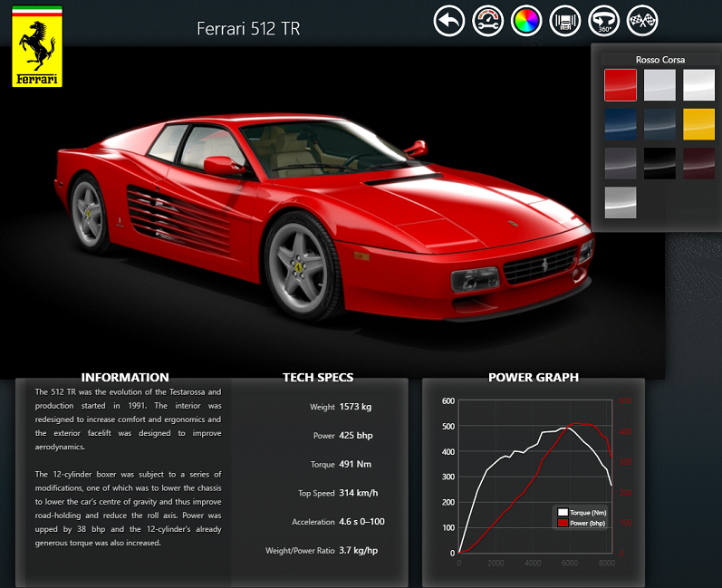Pick the slate blue-gray swatch beside yellow
The image size is (722, 588).
pyautogui.click(x=659, y=124)
